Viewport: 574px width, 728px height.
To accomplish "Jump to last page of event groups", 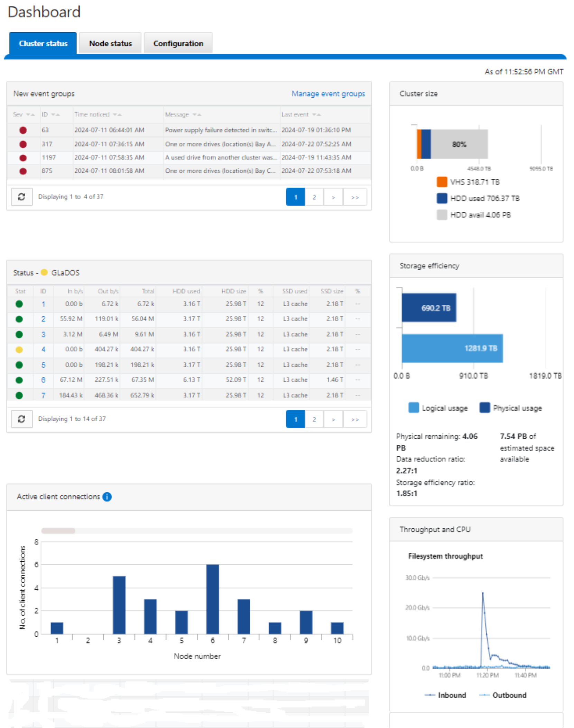I will (x=355, y=197).
